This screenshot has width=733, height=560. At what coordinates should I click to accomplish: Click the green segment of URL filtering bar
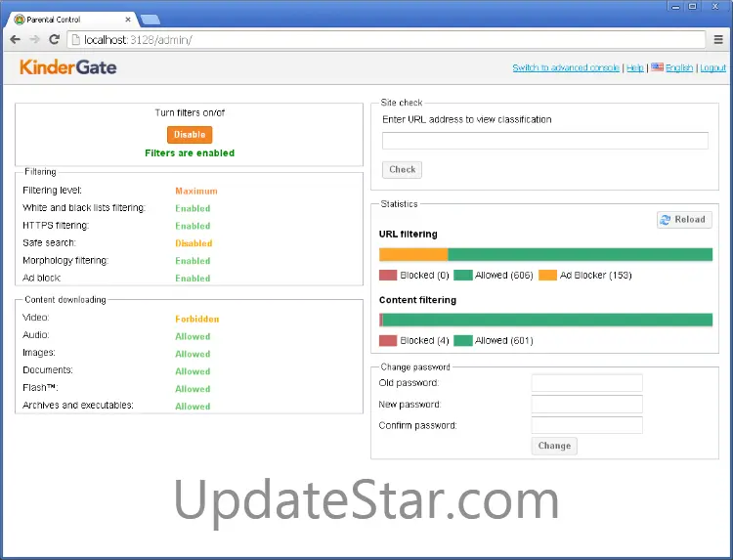click(x=581, y=254)
